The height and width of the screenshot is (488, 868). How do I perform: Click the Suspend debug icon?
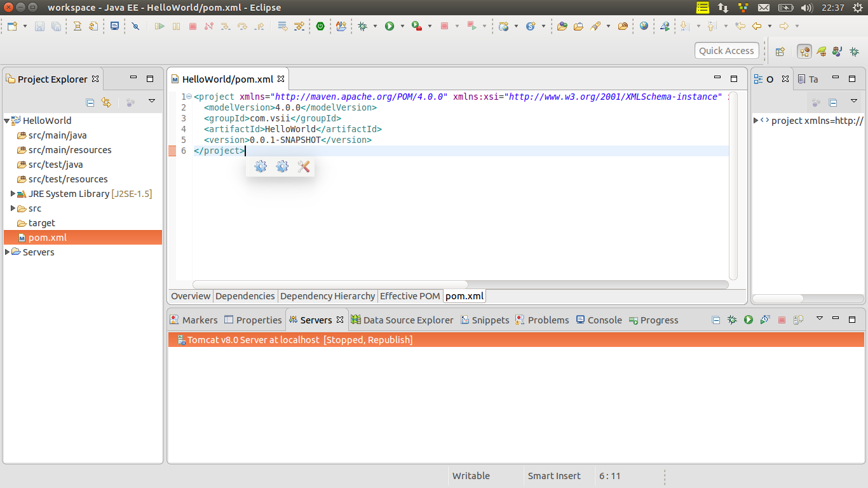176,26
